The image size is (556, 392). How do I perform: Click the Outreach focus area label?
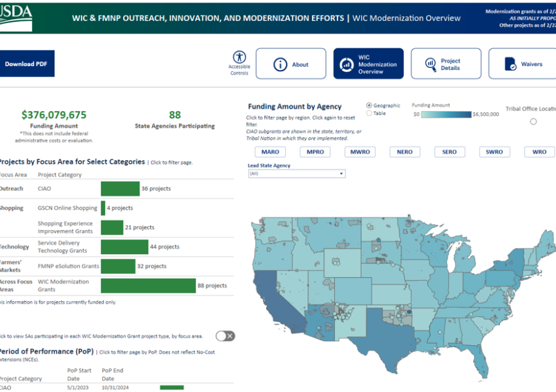(11, 189)
